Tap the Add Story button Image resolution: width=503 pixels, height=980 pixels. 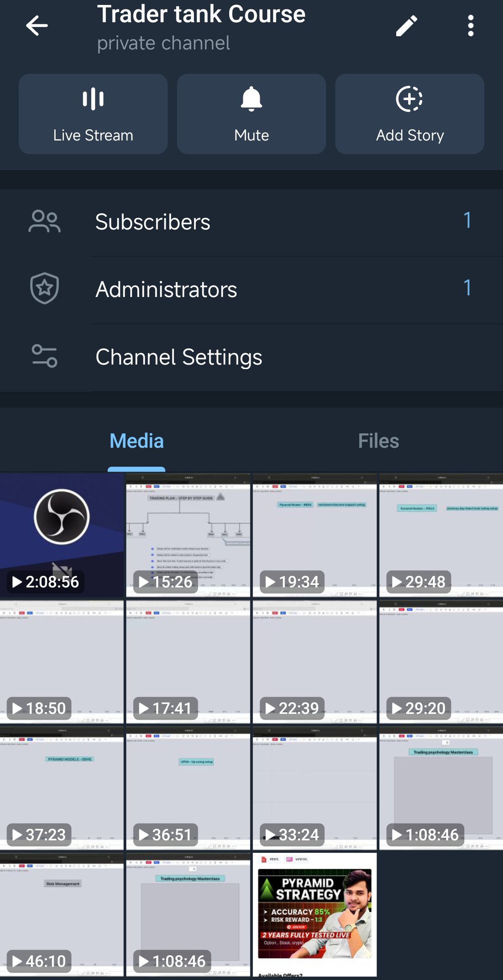[409, 114]
